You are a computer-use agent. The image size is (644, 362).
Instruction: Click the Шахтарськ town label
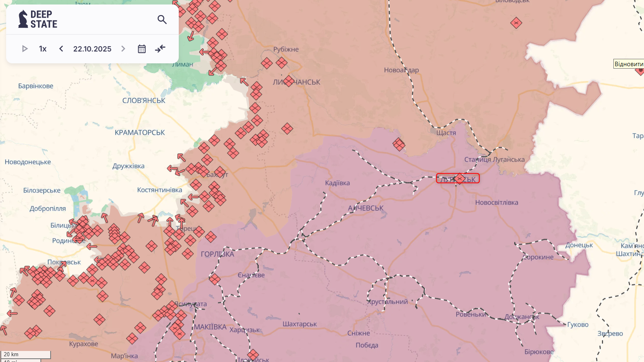[300, 324]
